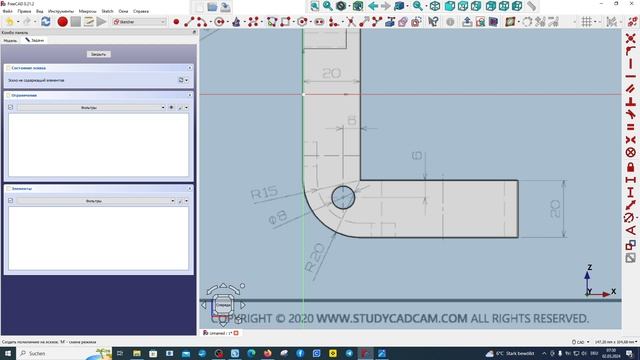Open the Sketch menu
Viewport: 640px width, 360px height.
coord(107,11)
